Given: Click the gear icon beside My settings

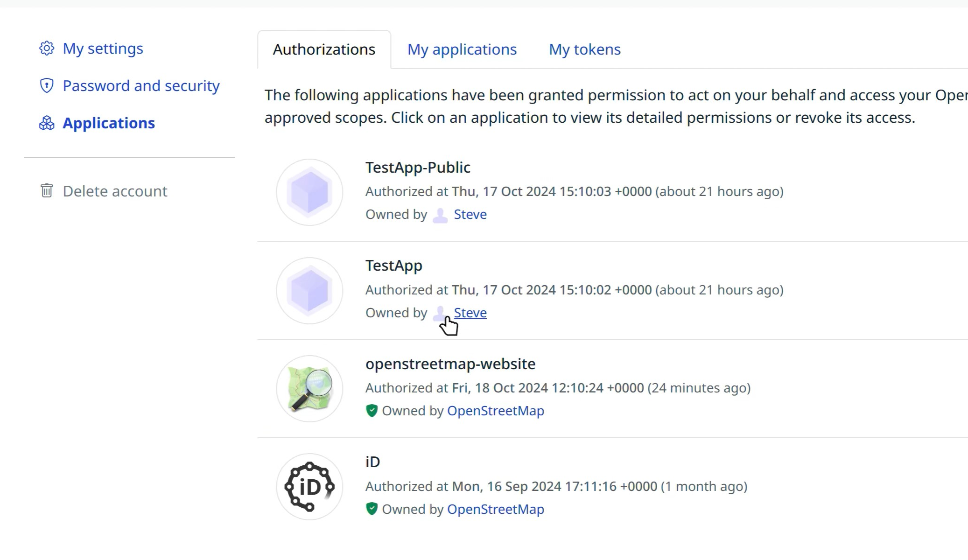Looking at the screenshot, I should click(47, 48).
